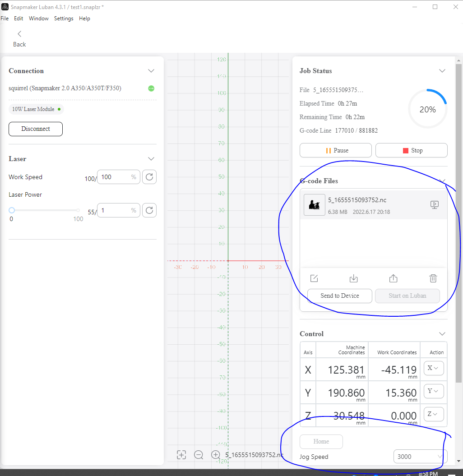Open the Z axis action dropdown
The height and width of the screenshot is (476, 463).
pos(434,414)
